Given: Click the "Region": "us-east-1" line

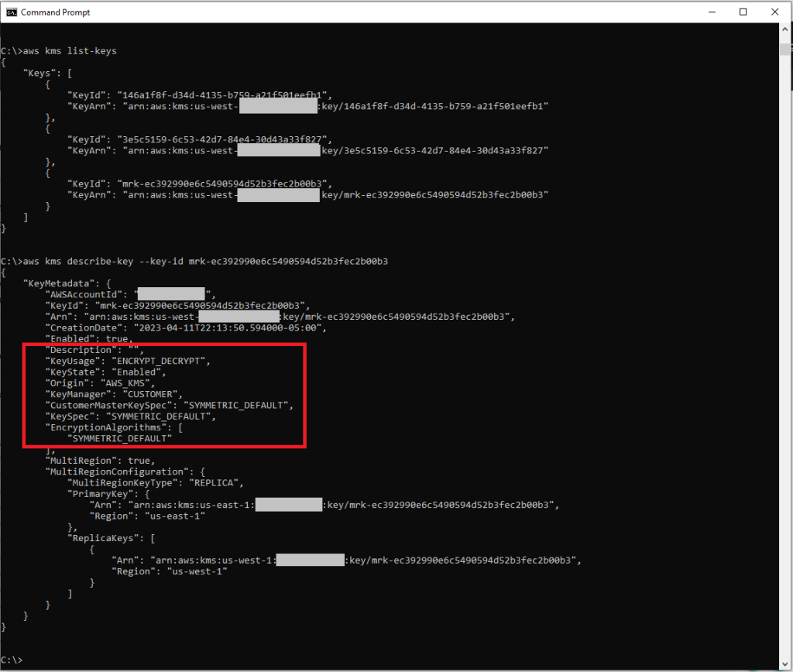Looking at the screenshot, I should coord(147,516).
